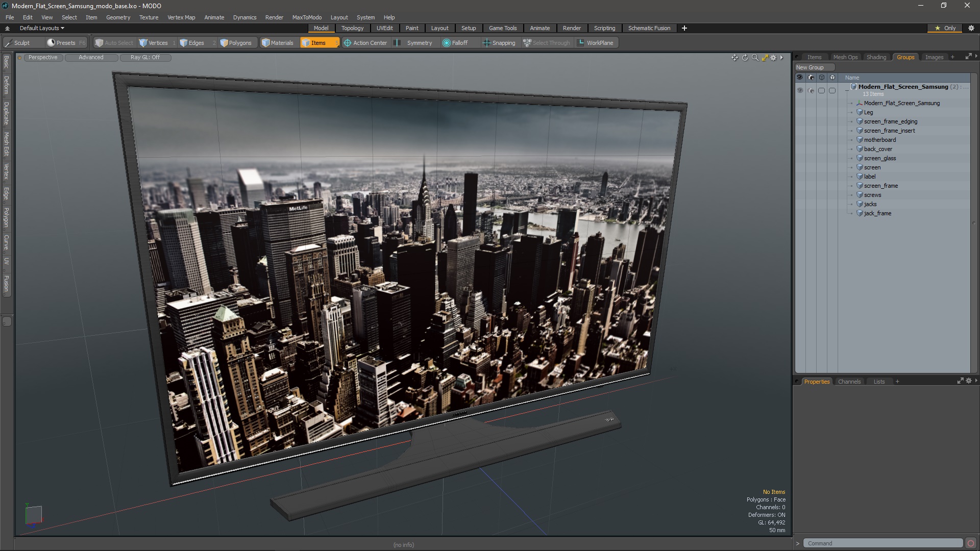Expand the Groups panel side arrow

pos(976,56)
